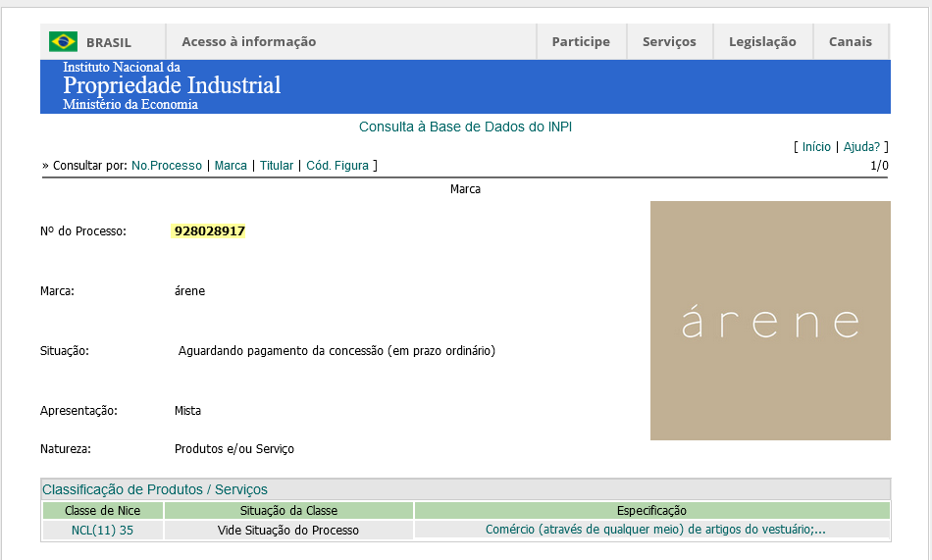Click the Brazil flag icon

[63, 41]
